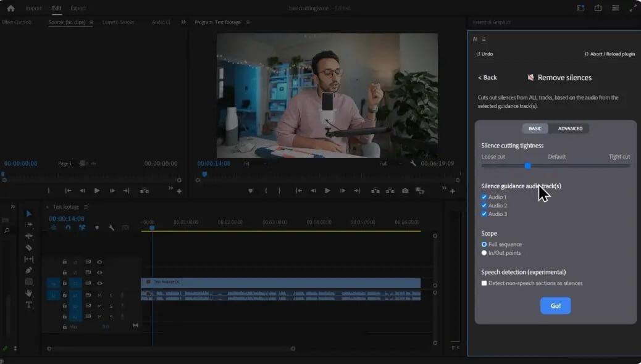Open the Export workspace tab
Screen dimensions: 641x364
point(78,8)
